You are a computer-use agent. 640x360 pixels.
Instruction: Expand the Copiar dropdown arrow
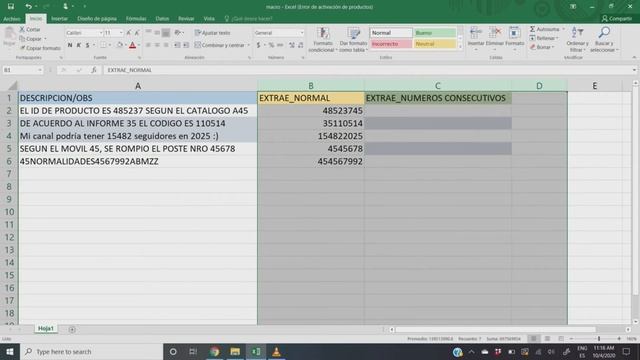click(x=45, y=39)
